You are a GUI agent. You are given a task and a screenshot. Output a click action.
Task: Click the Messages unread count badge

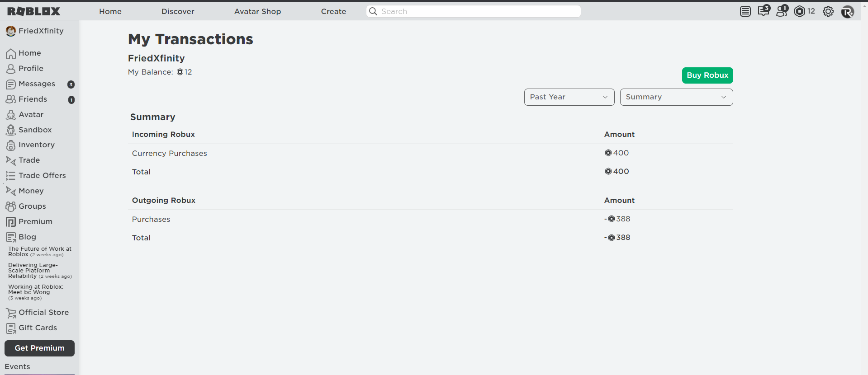pyautogui.click(x=71, y=84)
